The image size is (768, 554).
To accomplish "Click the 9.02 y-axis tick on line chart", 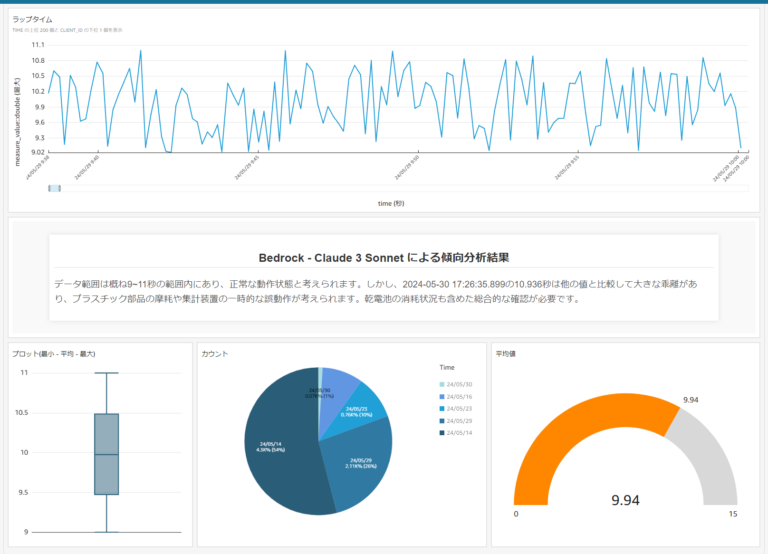I will coord(38,152).
